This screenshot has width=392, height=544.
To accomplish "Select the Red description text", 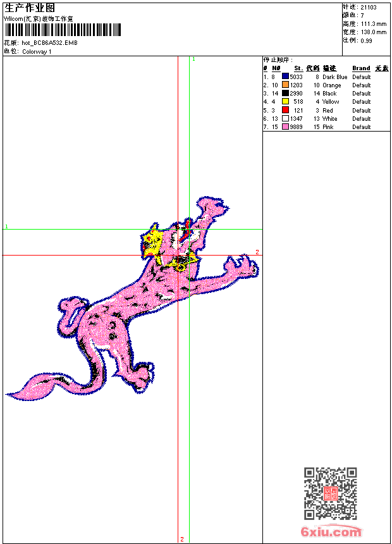I will (x=328, y=110).
